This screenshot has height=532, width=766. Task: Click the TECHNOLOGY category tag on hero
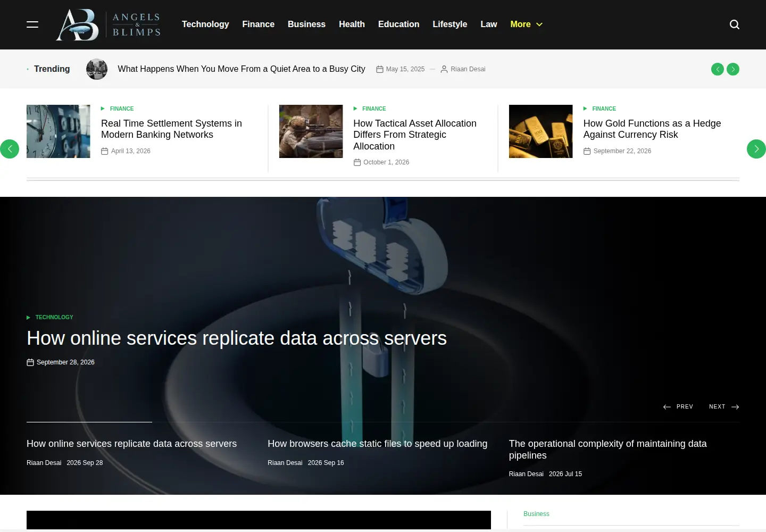point(54,317)
